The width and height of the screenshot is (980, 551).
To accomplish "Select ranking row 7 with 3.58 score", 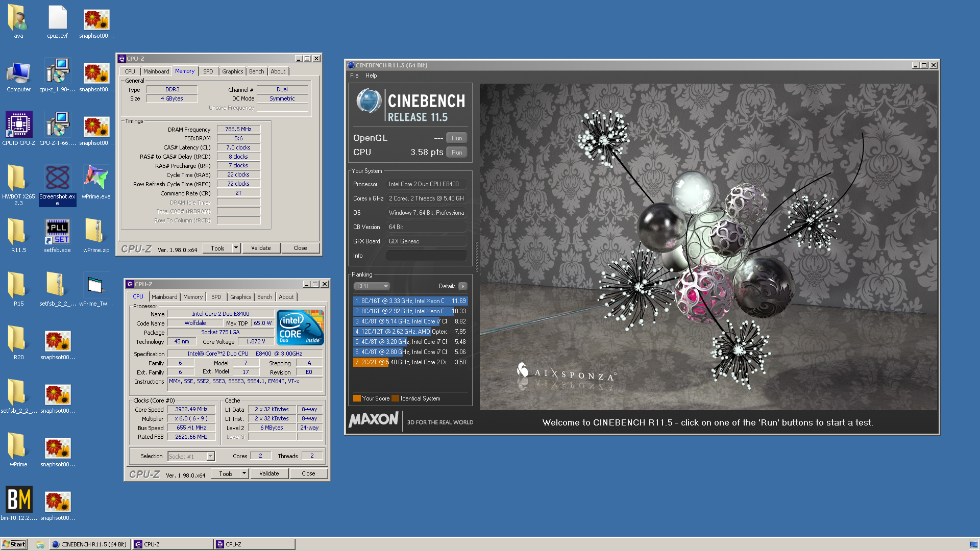I will (410, 362).
